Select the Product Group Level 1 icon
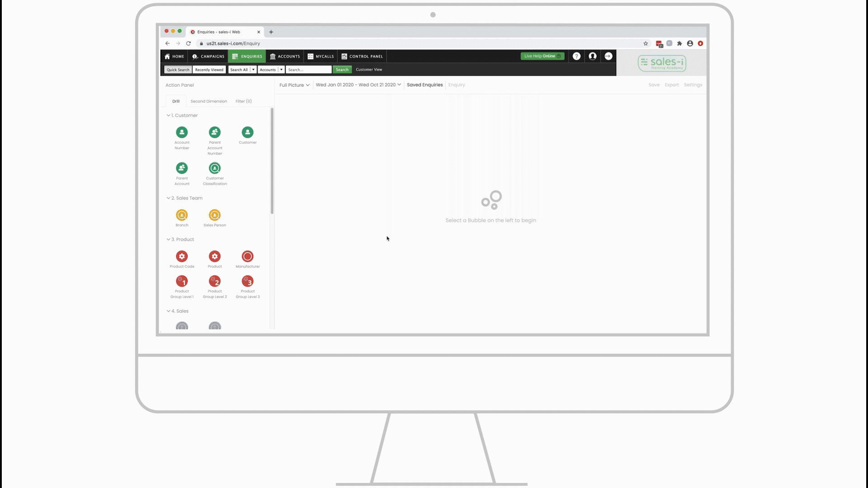 182,281
